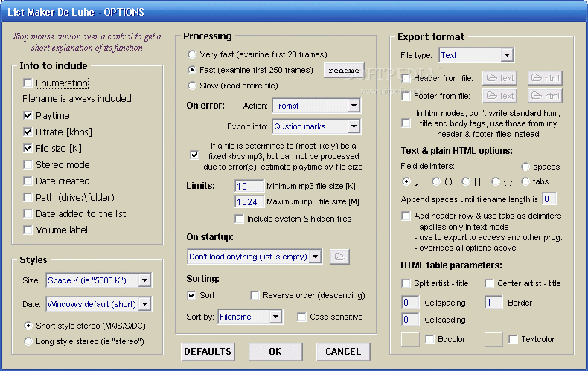Screen dimensions: 588x371
Task: Enable the Enumeration checkbox
Action: [x=28, y=83]
